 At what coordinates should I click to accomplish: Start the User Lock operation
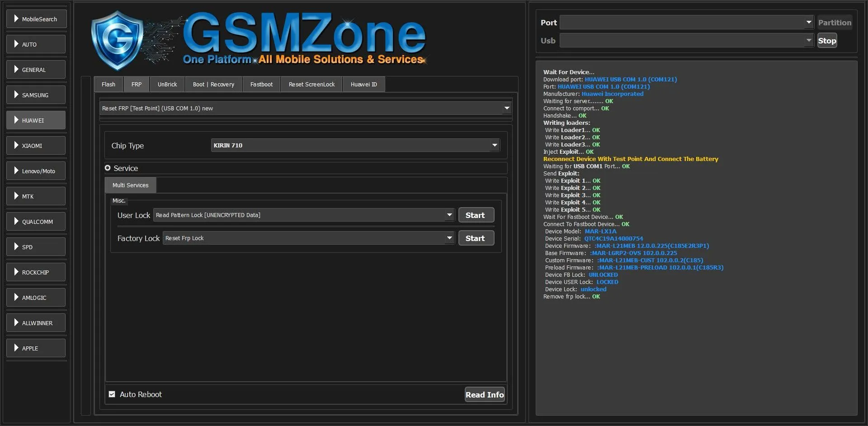click(476, 215)
